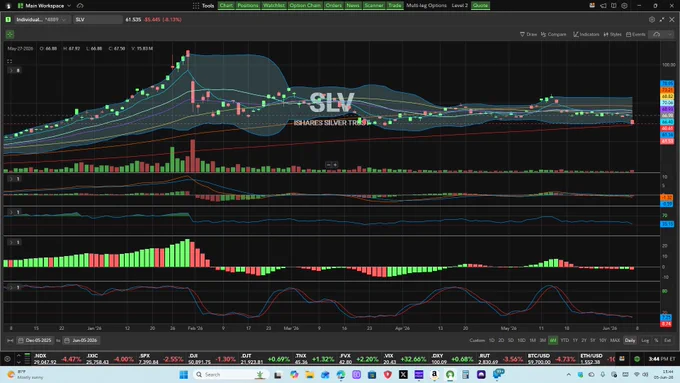Open Amazon from the taskbar
The width and height of the screenshot is (680, 383).
434,374
